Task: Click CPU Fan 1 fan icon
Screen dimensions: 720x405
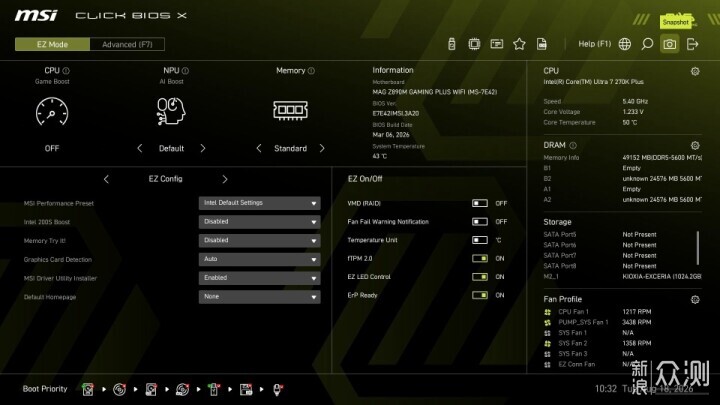Action: point(547,312)
